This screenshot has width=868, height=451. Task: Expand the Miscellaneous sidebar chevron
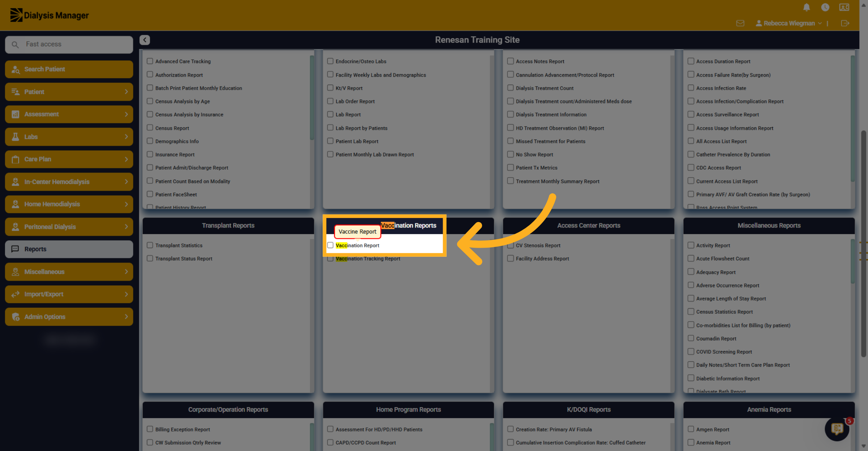(x=126, y=272)
